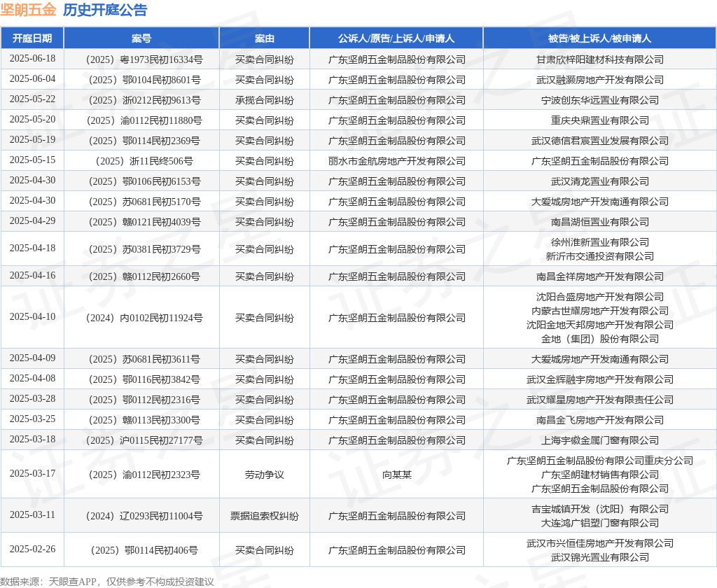Click date cell 2025-04-18
The width and height of the screenshot is (717, 588).
point(32,248)
